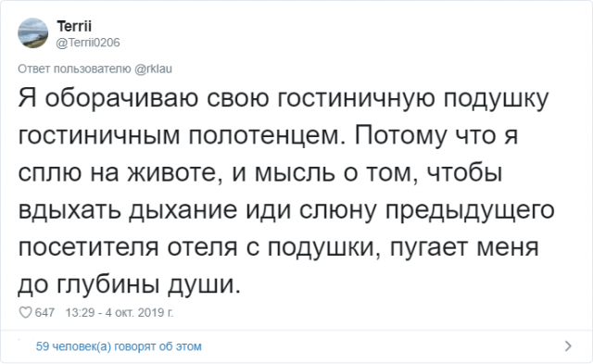The image size is (593, 364).
Task: Open Terrii's round profile avatar
Action: click(33, 33)
